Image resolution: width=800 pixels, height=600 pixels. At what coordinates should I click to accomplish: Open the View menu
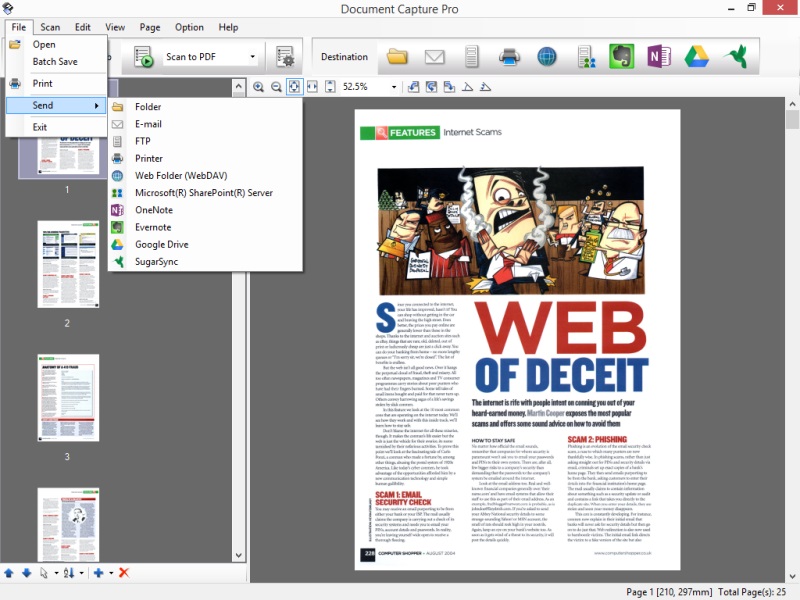(x=115, y=27)
